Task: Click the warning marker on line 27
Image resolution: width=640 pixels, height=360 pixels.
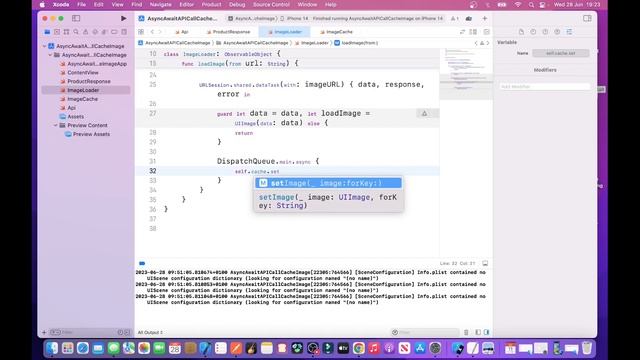Action: click(424, 113)
